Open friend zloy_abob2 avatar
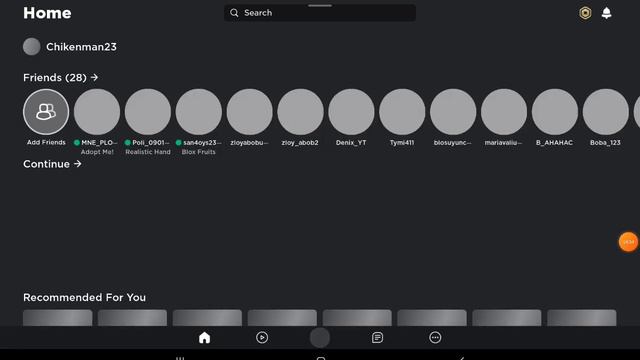640x360 pixels. coord(300,112)
